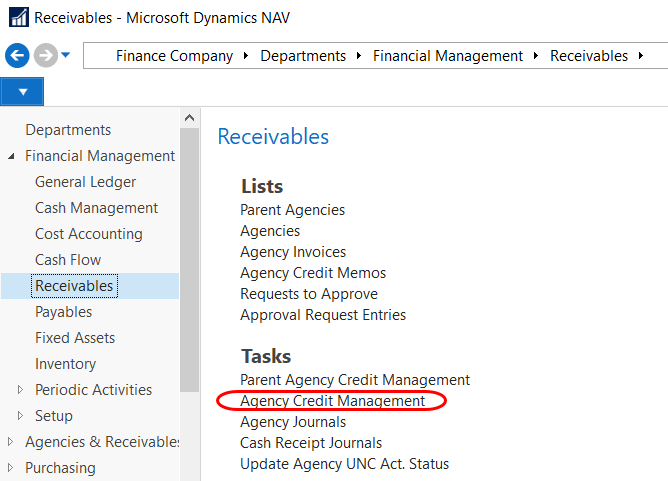668x481 pixels.
Task: Select Payables in the navigation tree
Action: point(63,312)
